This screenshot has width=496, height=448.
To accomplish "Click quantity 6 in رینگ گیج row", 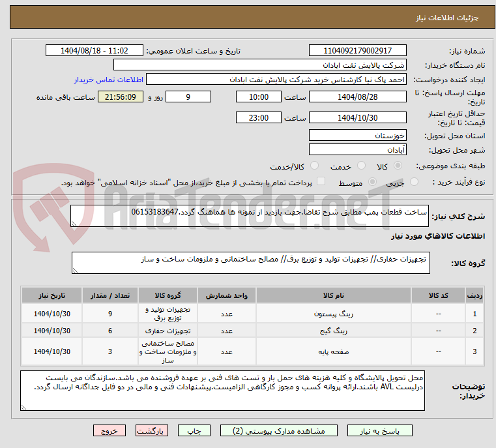I will pyautogui.click(x=110, y=331).
